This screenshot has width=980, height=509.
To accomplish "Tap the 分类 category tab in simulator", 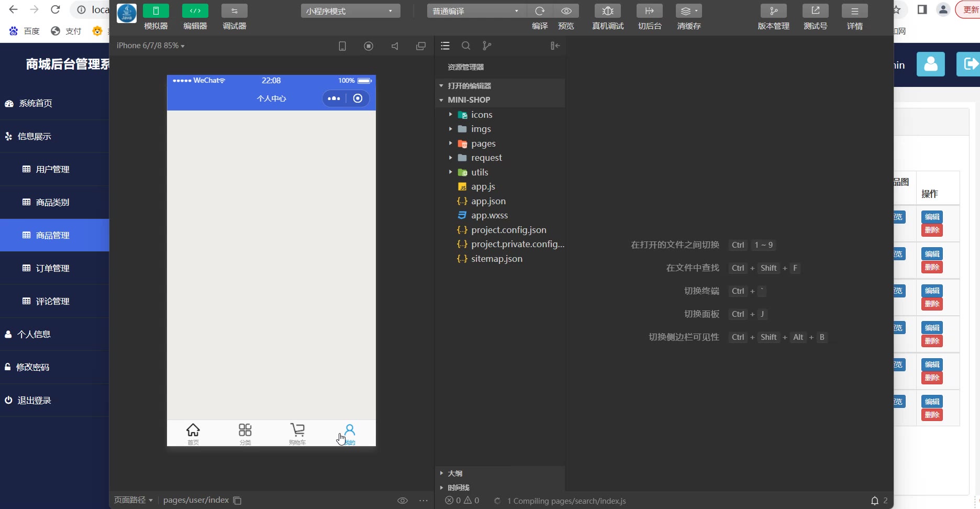I will tap(245, 434).
